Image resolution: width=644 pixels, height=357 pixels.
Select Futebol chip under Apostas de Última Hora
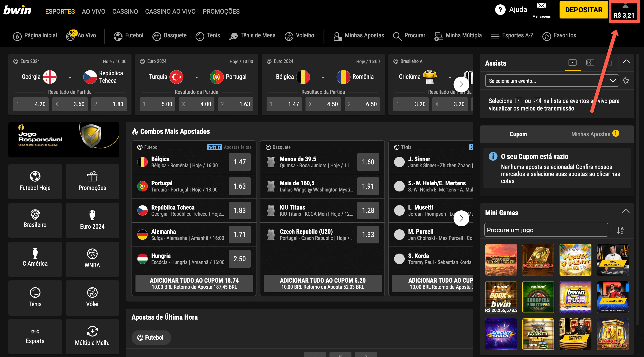click(x=151, y=337)
